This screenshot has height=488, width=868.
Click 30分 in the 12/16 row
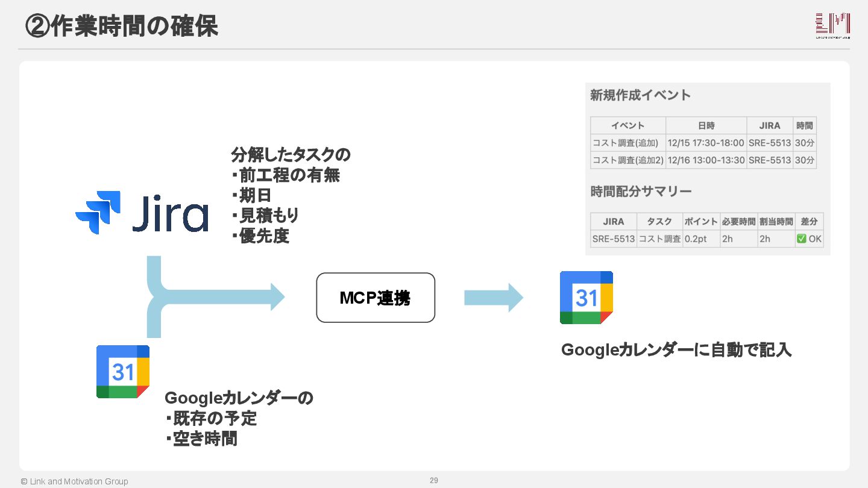pyautogui.click(x=805, y=160)
